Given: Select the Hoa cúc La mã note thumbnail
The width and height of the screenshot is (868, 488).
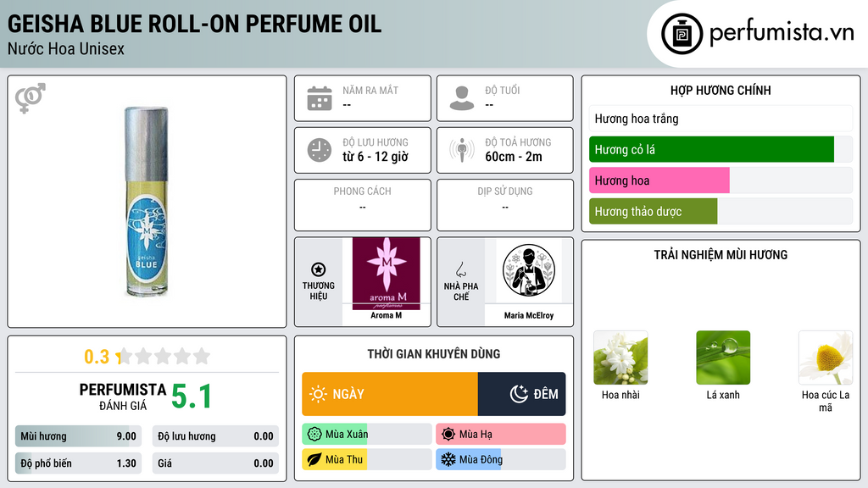Looking at the screenshot, I should click(x=826, y=358).
